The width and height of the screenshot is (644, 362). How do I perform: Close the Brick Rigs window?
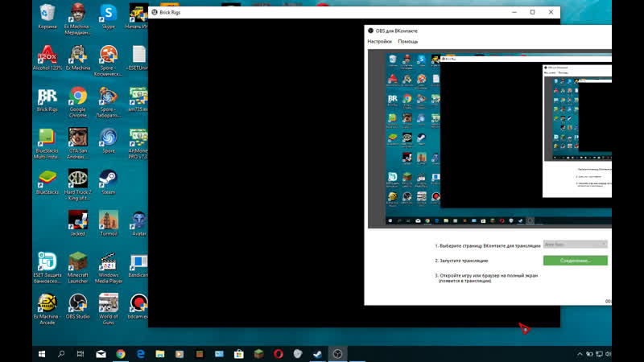point(551,12)
